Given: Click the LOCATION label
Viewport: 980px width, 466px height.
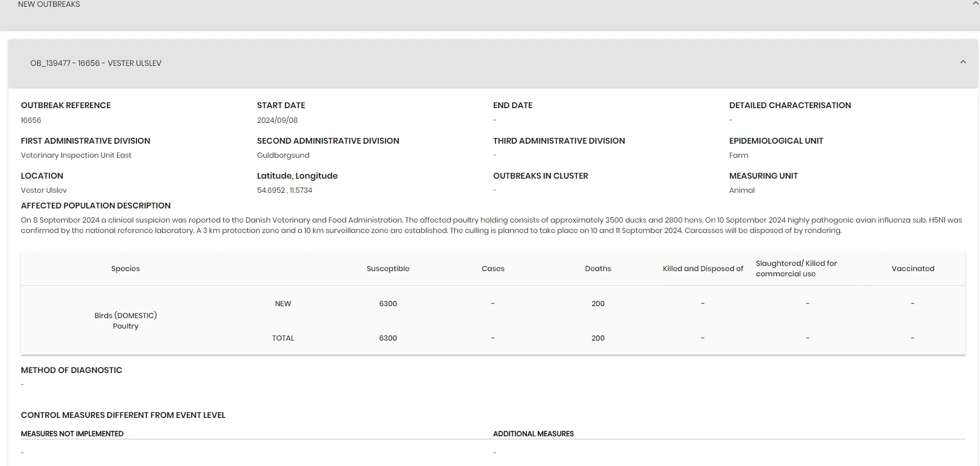Looking at the screenshot, I should point(42,176).
